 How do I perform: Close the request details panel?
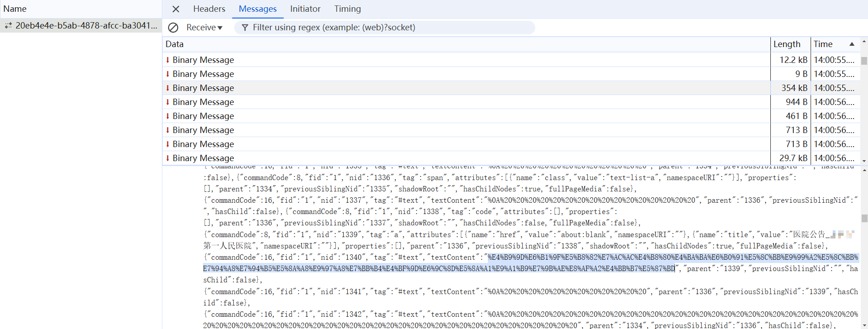click(176, 9)
